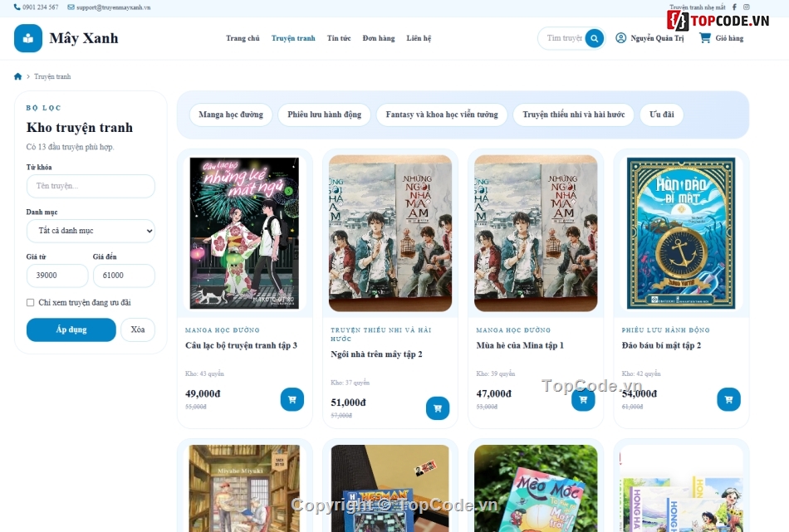Open Giỏ hàng link
This screenshot has width=789, height=532.
pyautogui.click(x=729, y=38)
